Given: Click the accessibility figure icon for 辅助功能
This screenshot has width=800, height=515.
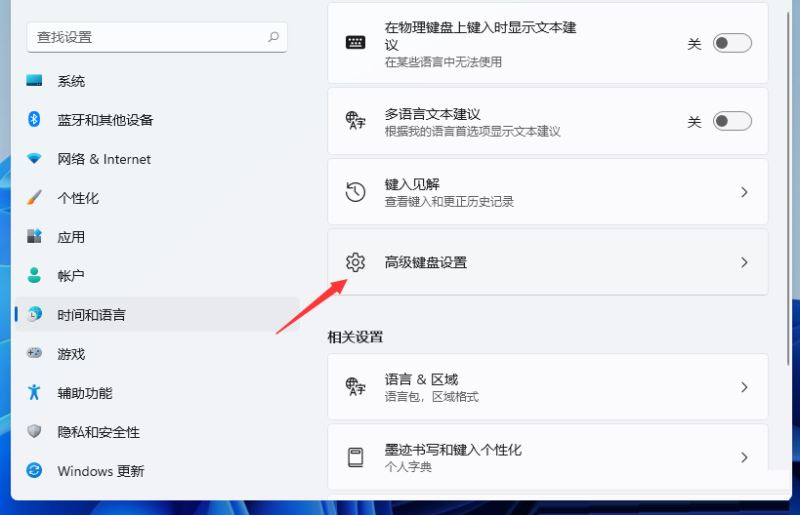Looking at the screenshot, I should (34, 392).
